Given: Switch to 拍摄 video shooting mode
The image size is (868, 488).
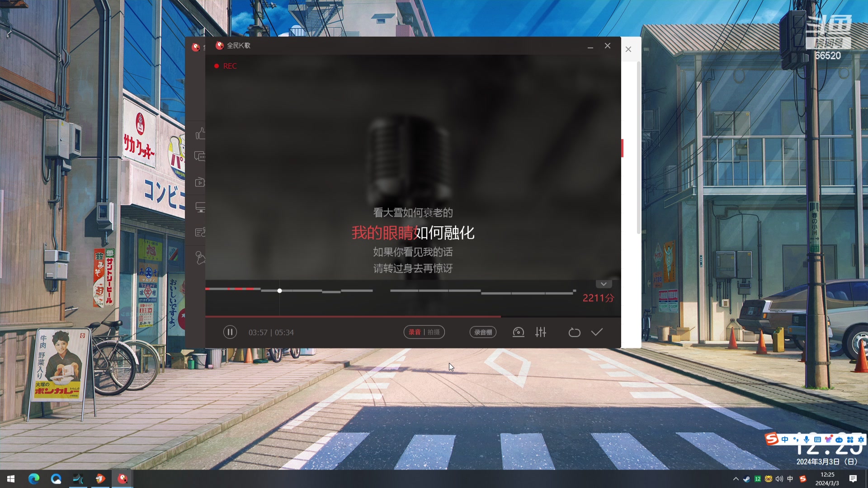Looking at the screenshot, I should [x=434, y=333].
